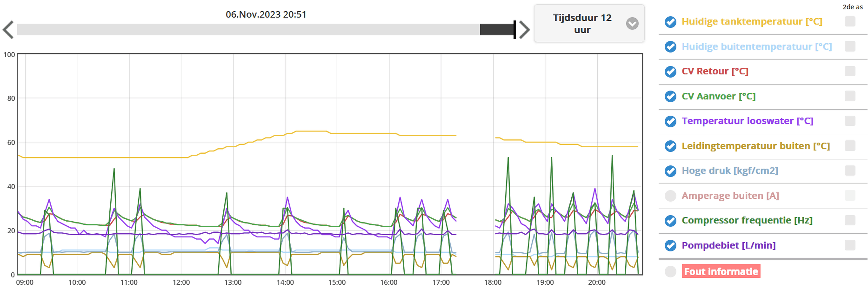This screenshot has width=868, height=289.
Task: Click the date 06.Nov.2023 20:51 text
Action: [x=266, y=14]
